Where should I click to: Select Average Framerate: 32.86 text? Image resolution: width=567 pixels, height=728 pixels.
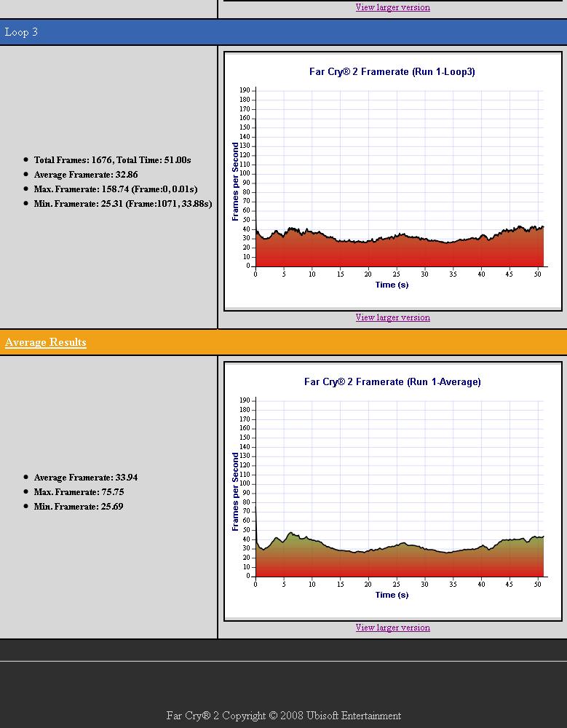click(x=86, y=175)
